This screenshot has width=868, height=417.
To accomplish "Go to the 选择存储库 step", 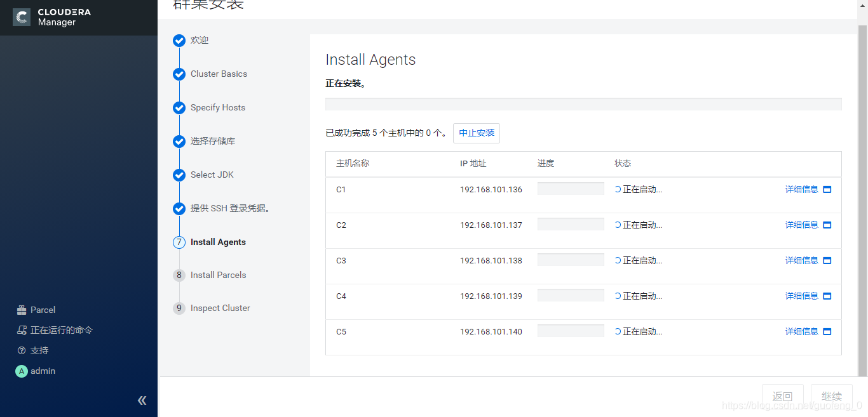I will [213, 141].
